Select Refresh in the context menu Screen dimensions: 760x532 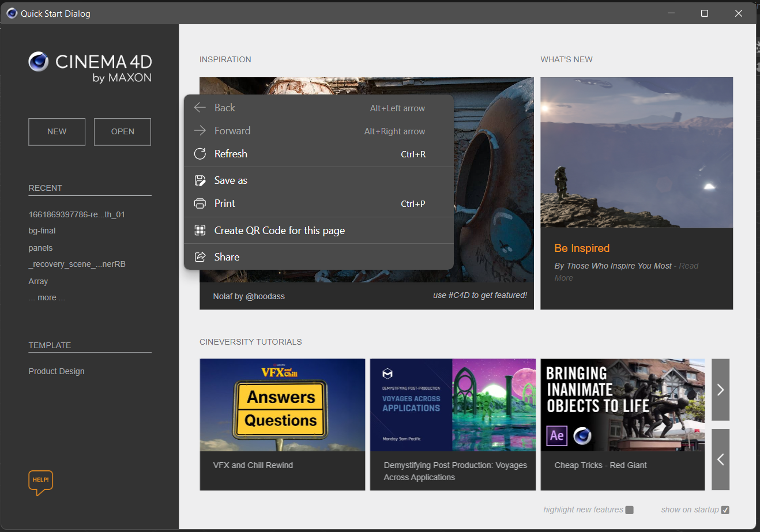319,154
